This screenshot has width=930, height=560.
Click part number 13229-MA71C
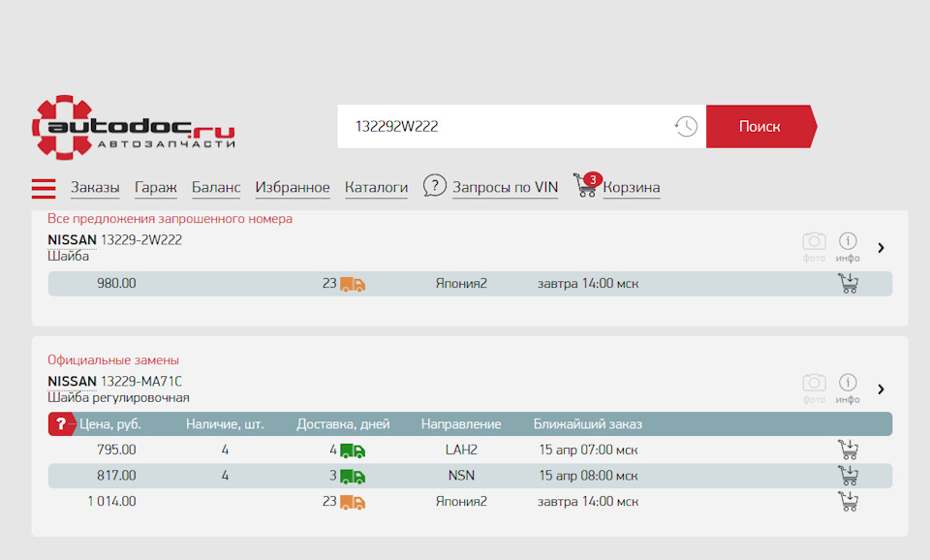point(141,381)
